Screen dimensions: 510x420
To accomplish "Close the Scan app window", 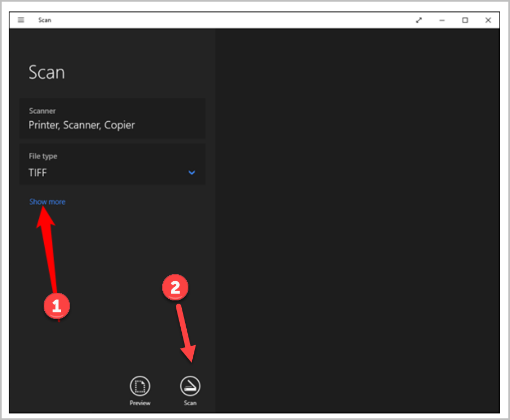I will click(488, 20).
